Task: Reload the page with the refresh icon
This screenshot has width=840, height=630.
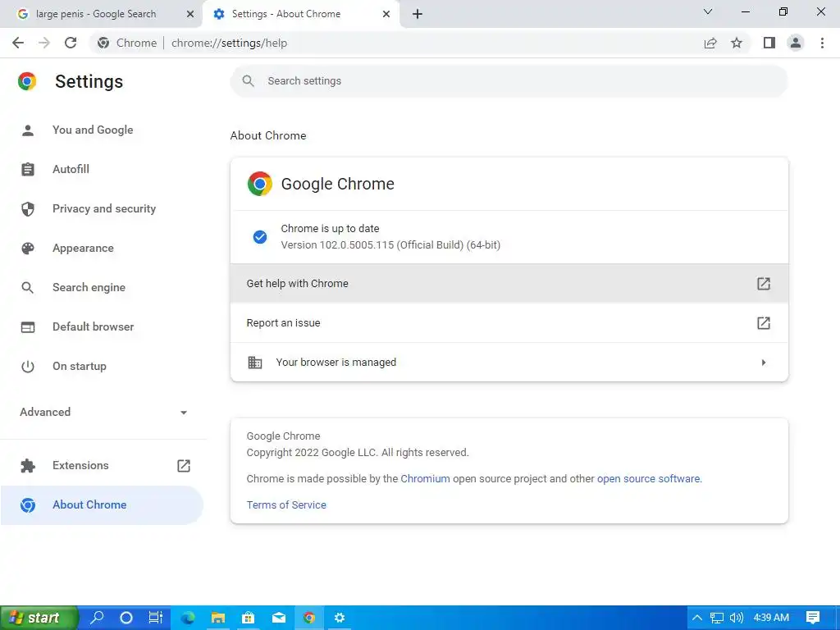Action: 71,43
